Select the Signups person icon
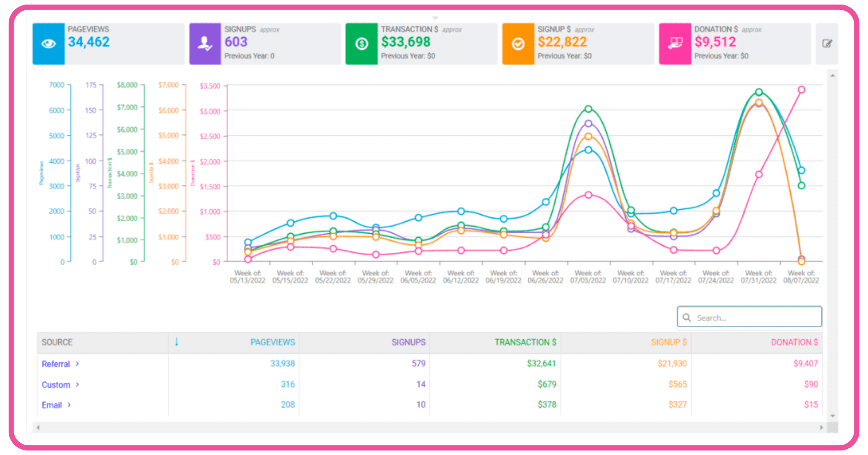 pos(205,43)
